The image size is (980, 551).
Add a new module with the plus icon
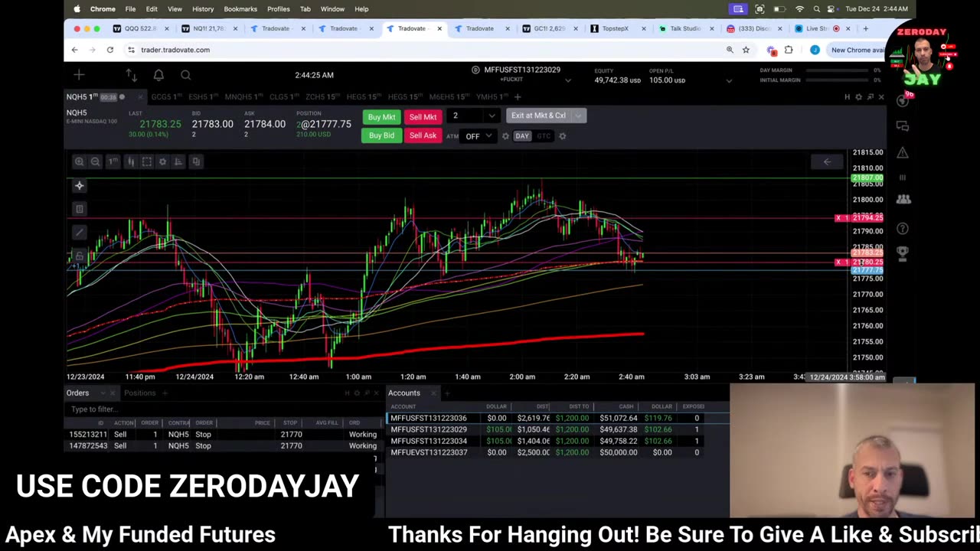coord(79,75)
